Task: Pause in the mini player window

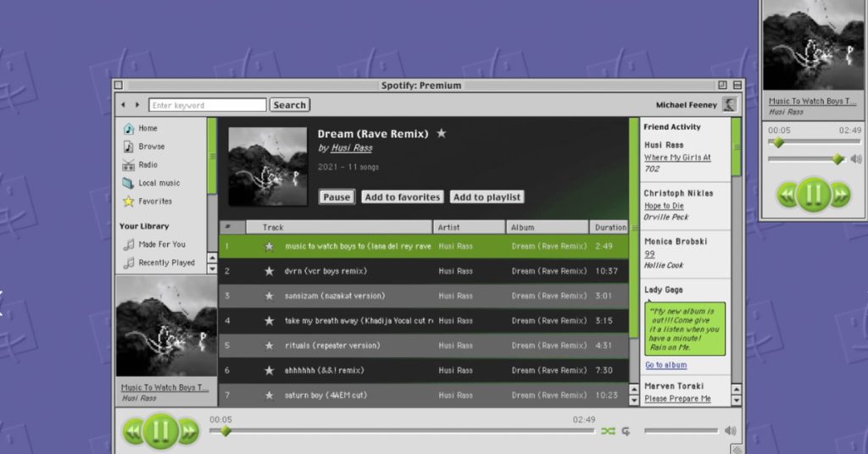Action: pos(813,194)
